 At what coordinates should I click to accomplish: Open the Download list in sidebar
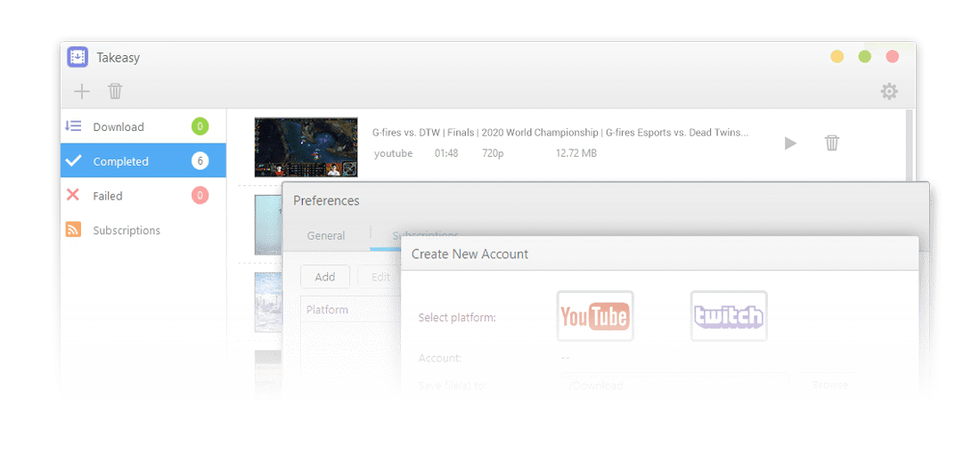[x=118, y=127]
